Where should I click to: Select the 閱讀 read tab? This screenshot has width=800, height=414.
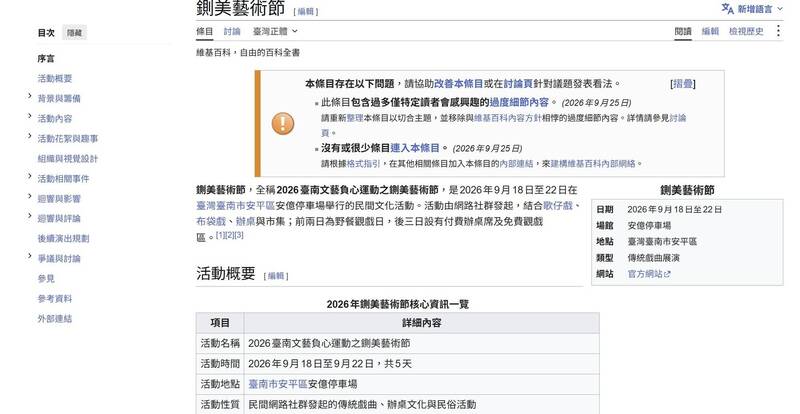(x=683, y=31)
